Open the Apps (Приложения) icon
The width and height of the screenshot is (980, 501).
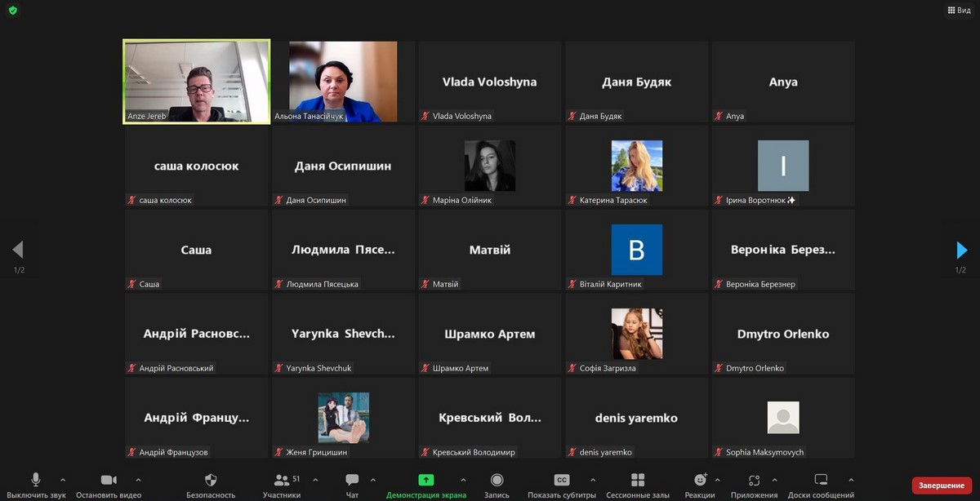(x=754, y=480)
